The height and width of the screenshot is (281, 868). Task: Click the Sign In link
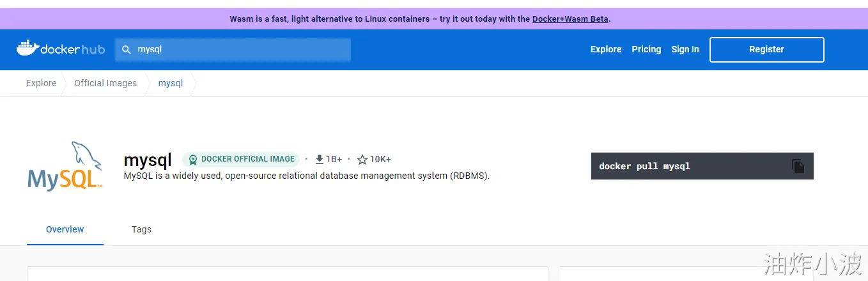point(685,49)
